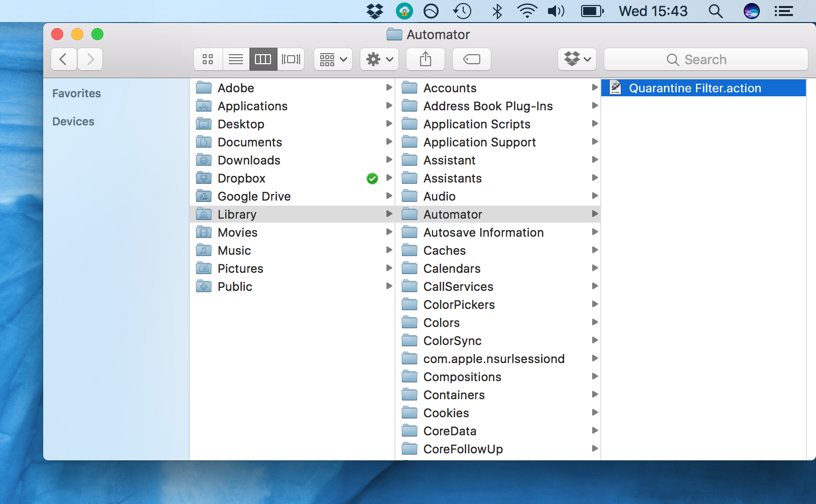Image resolution: width=816 pixels, height=504 pixels.
Task: Select column view mode
Action: [x=263, y=59]
